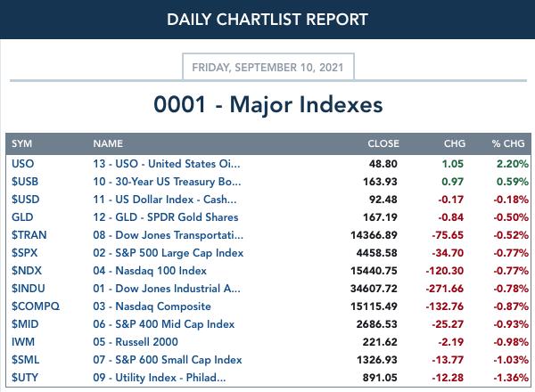
Task: Sort by the % CHG column header
Action: [508, 143]
